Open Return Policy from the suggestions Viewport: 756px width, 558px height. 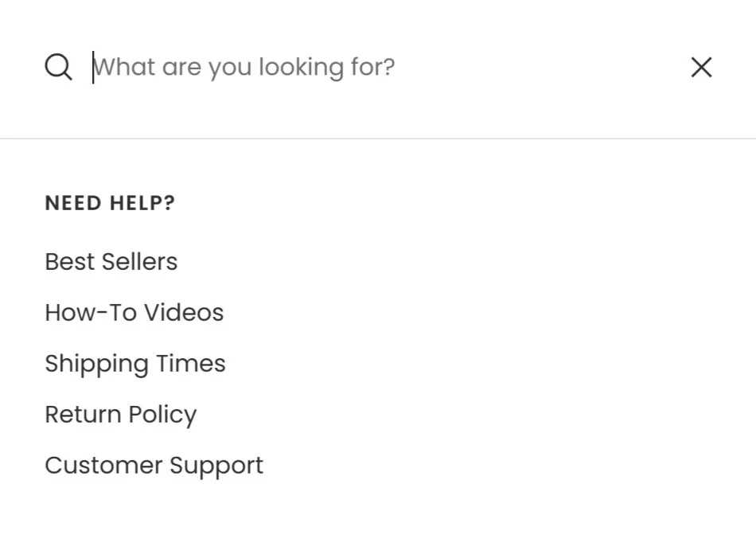coord(120,414)
